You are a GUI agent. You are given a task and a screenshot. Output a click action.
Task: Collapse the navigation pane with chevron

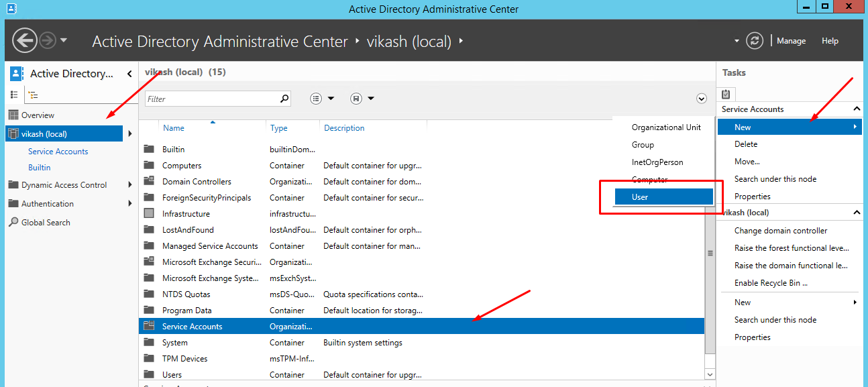[x=129, y=74]
